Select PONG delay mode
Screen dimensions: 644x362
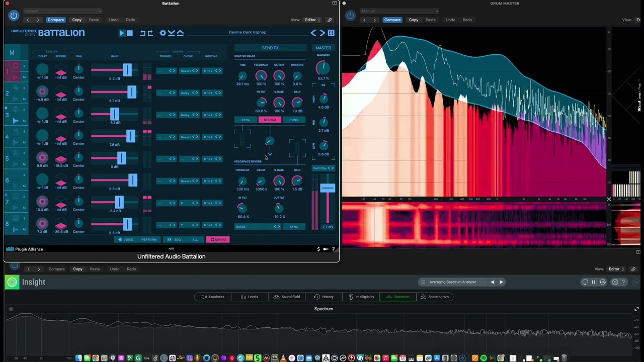point(294,120)
